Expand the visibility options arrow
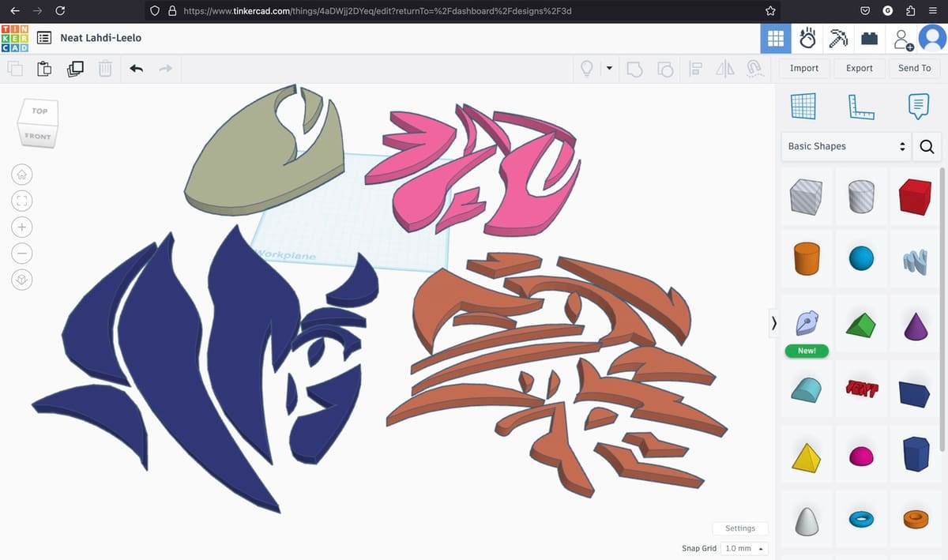 pyautogui.click(x=609, y=69)
